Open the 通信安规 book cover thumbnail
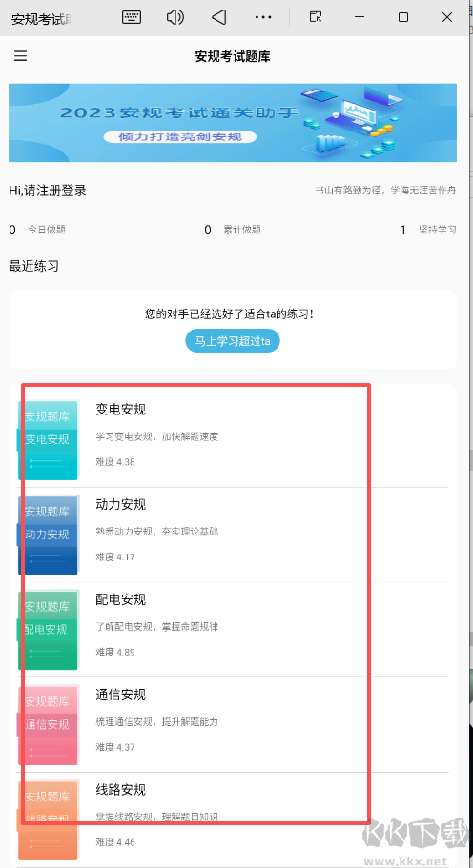This screenshot has height=868, width=473. 49,725
